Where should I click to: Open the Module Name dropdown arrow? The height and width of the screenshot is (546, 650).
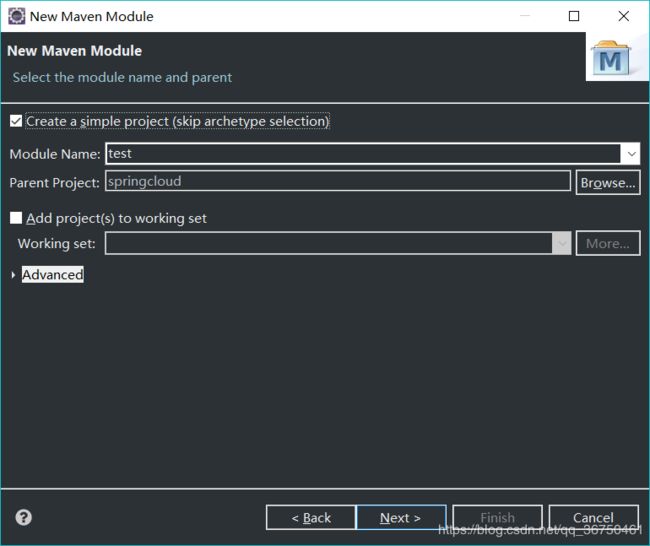630,154
